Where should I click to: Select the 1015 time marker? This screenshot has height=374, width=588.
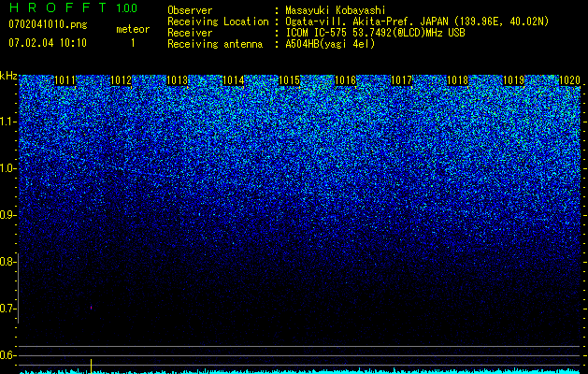(290, 80)
